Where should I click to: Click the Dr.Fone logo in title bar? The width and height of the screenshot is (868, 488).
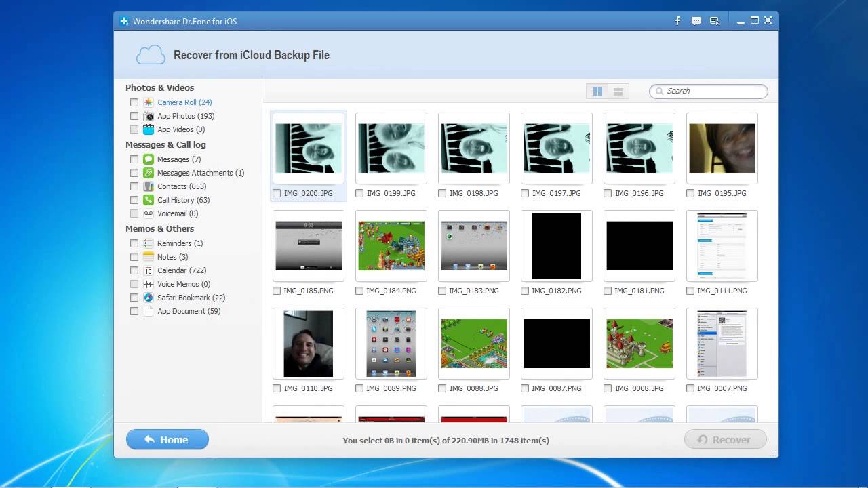pyautogui.click(x=124, y=21)
